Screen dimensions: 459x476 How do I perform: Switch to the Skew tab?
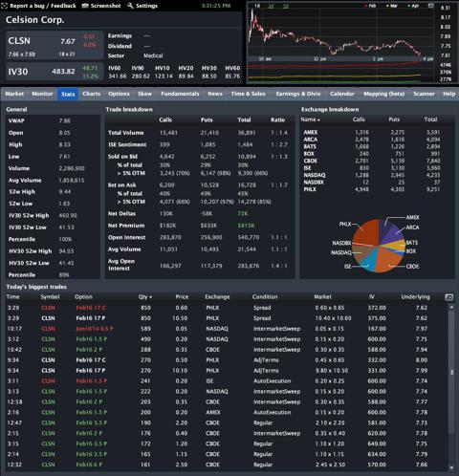(x=144, y=94)
